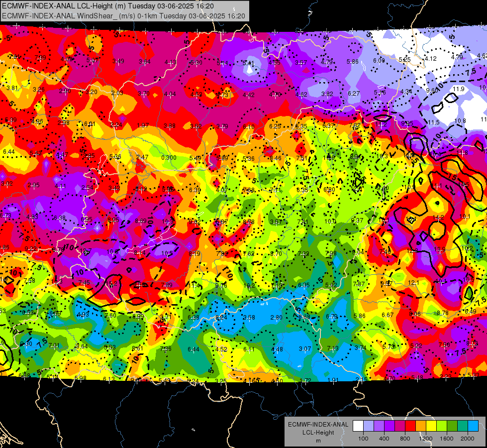Click the wind shear value 8.06

pyautogui.click(x=415, y=314)
